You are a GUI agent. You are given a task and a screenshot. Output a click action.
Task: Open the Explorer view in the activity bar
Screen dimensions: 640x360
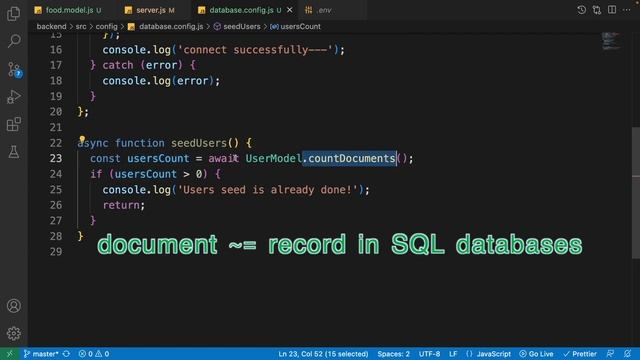13,13
